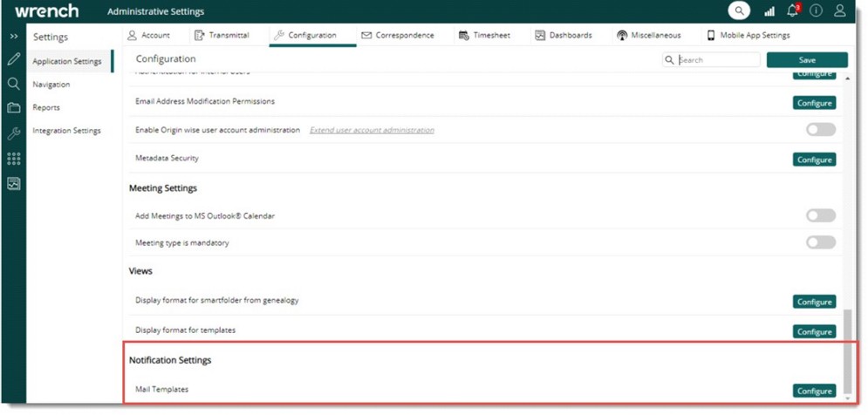The width and height of the screenshot is (868, 415).
Task: Click the pencil edit icon in sidebar
Action: tap(13, 60)
